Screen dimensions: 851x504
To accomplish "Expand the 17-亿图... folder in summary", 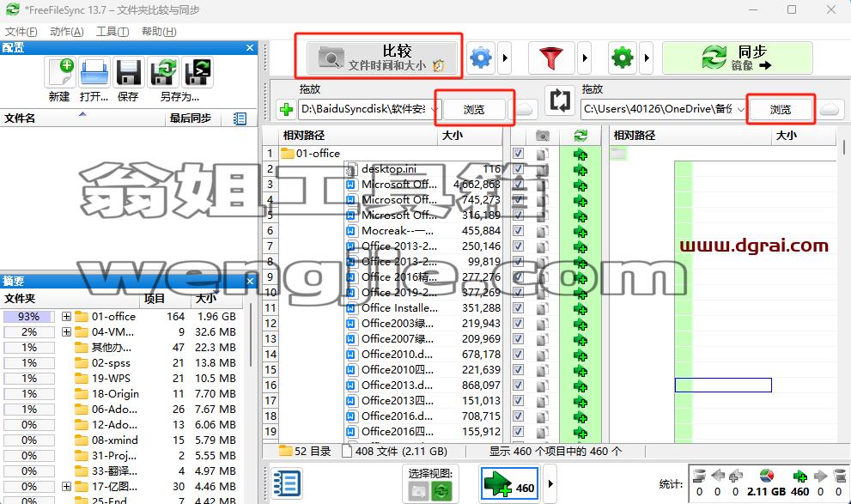I will (66, 486).
